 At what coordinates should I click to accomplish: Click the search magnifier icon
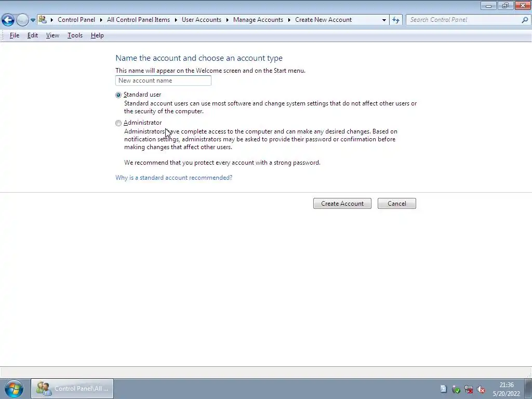coord(525,20)
